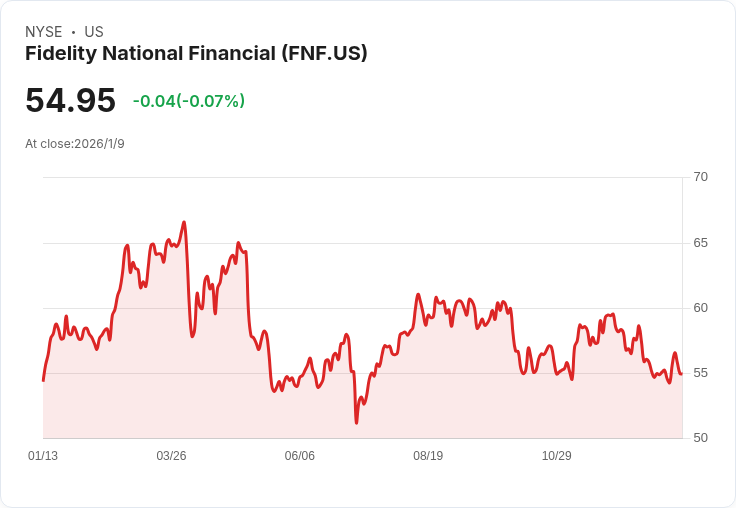Click the chart line's starting point at 01/13
Image resolution: width=736 pixels, height=508 pixels.
[43, 381]
